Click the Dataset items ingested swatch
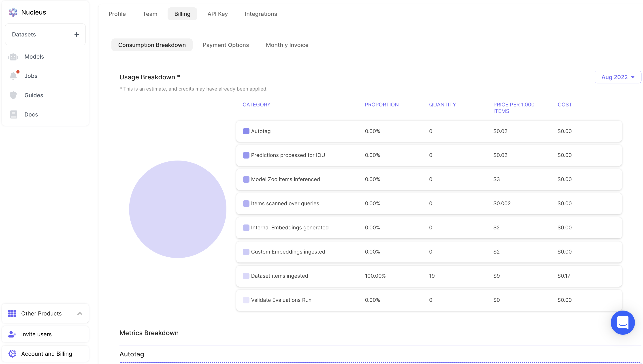 tap(246, 276)
